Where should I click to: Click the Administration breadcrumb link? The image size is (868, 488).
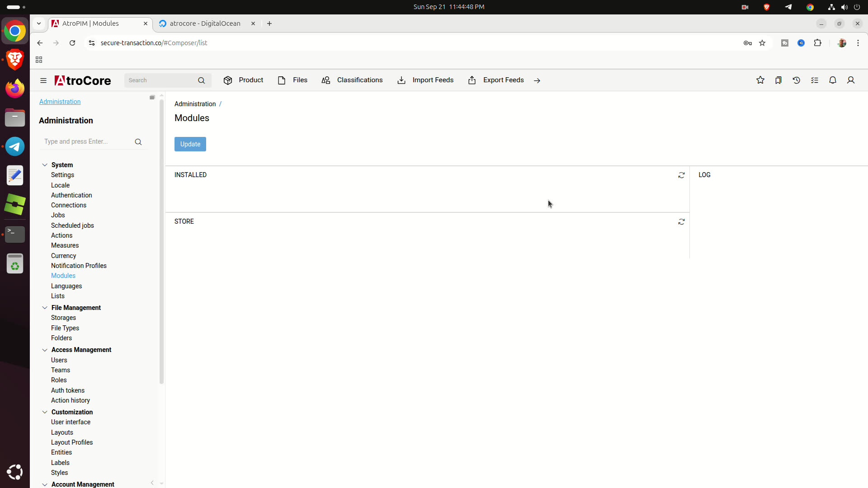[x=195, y=104]
